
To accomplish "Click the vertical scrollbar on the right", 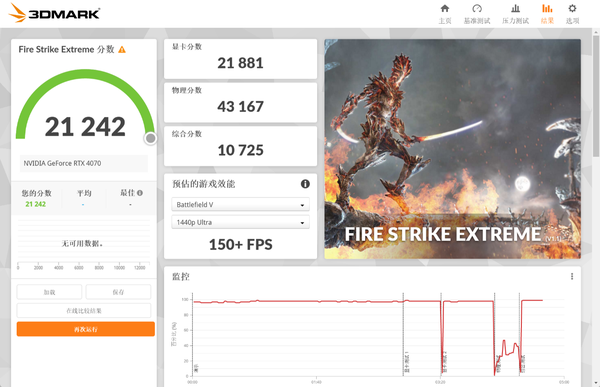I will click(596, 96).
